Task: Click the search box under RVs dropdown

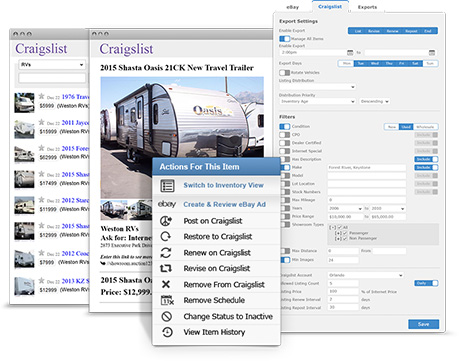Action: point(52,78)
